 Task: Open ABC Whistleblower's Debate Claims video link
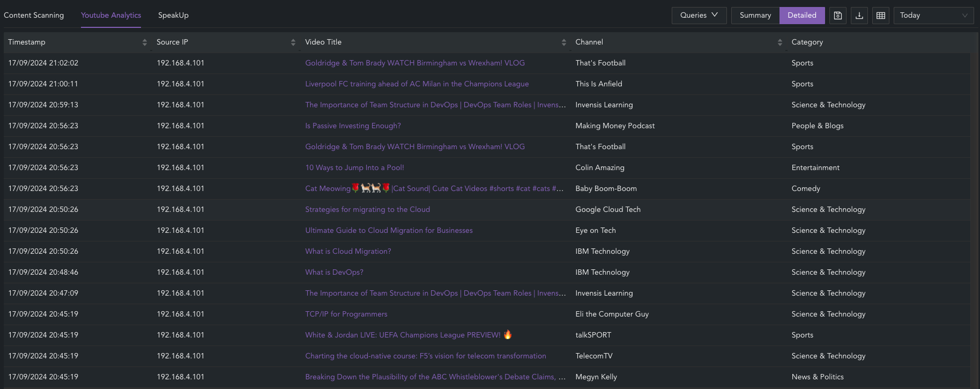pyautogui.click(x=435, y=377)
